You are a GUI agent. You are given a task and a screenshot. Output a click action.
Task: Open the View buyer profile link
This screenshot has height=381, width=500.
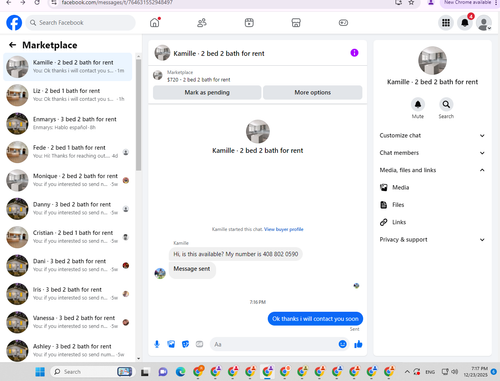click(284, 229)
